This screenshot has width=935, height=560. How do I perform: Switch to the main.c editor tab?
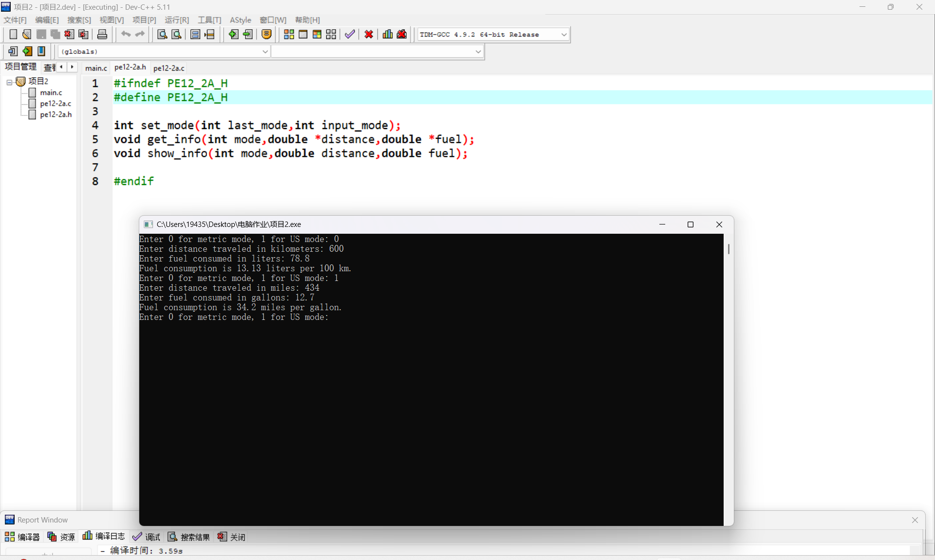[95, 68]
